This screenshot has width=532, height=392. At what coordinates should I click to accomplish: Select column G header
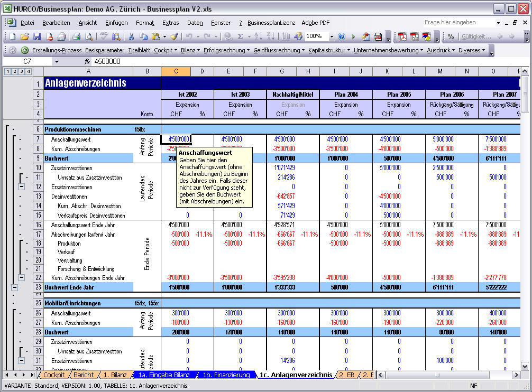[x=282, y=71]
